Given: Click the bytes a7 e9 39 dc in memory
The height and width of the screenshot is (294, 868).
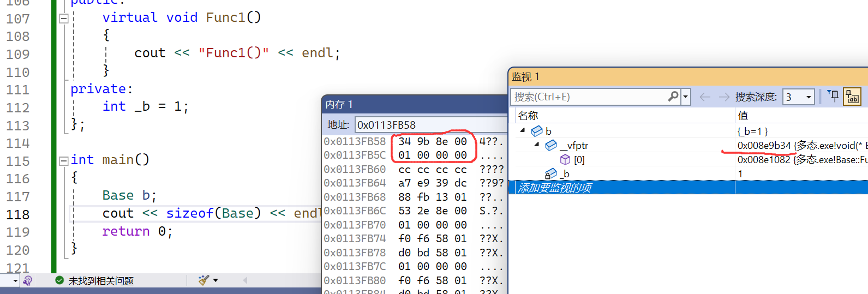Looking at the screenshot, I should coord(433,183).
